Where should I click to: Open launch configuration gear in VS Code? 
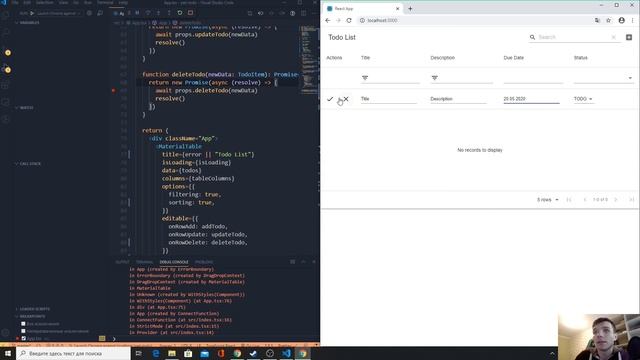[89, 13]
